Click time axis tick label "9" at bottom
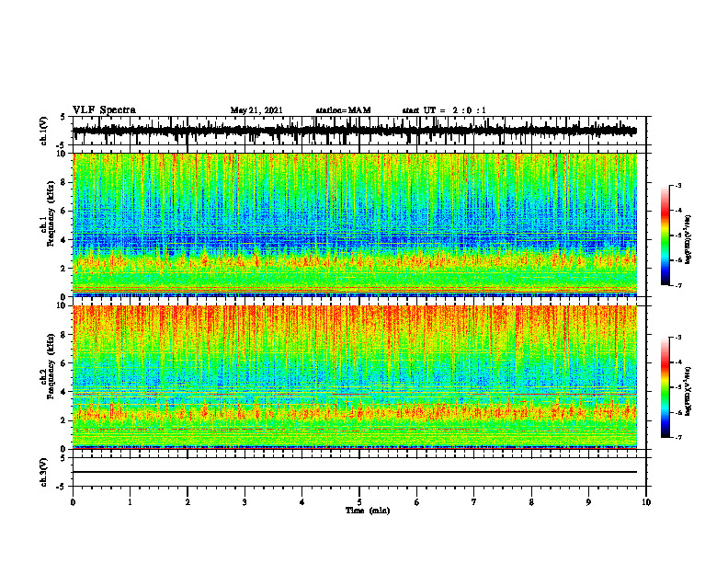This screenshot has width=728, height=563. [x=588, y=502]
